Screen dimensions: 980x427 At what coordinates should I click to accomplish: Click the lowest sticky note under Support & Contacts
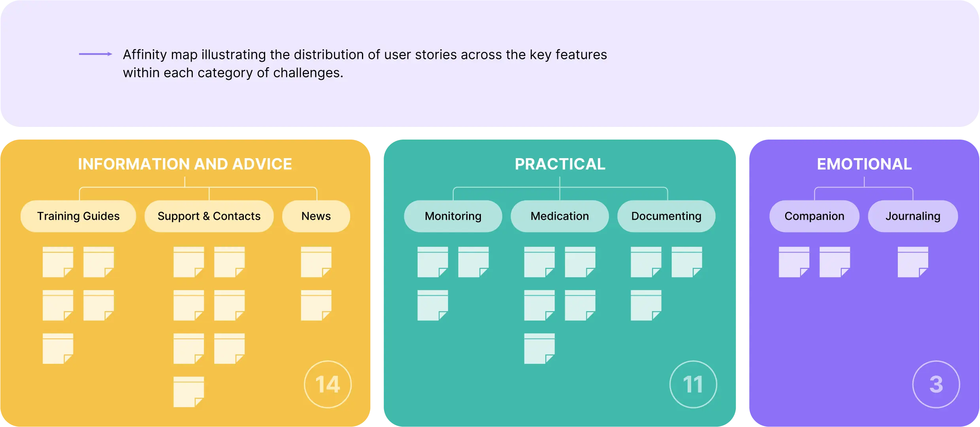pyautogui.click(x=188, y=391)
